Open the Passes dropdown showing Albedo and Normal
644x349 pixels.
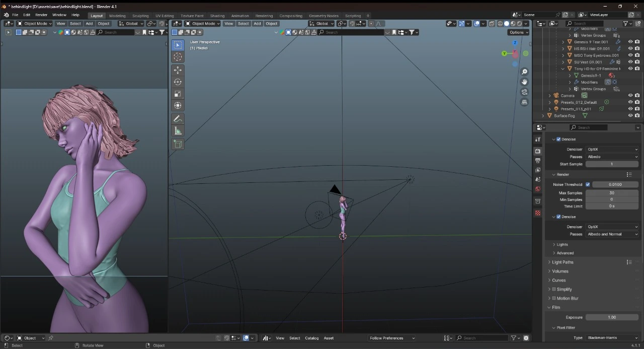612,234
